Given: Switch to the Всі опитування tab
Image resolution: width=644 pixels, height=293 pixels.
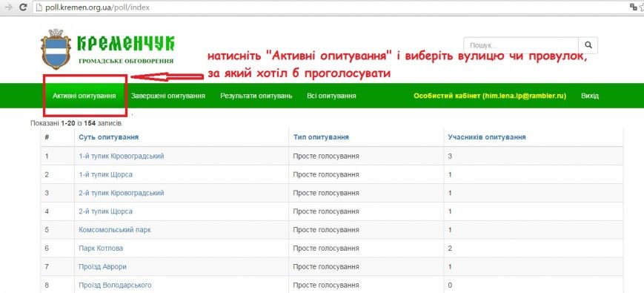Looking at the screenshot, I should tap(331, 96).
